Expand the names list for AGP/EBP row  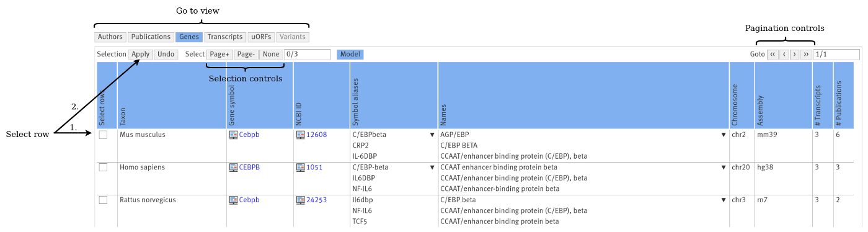[723, 135]
